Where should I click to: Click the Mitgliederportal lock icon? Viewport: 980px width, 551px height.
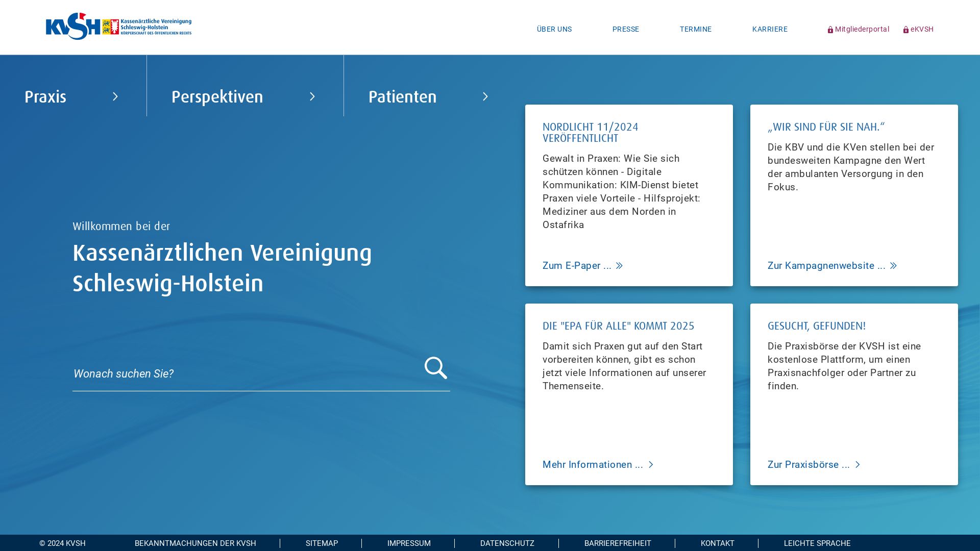point(830,30)
